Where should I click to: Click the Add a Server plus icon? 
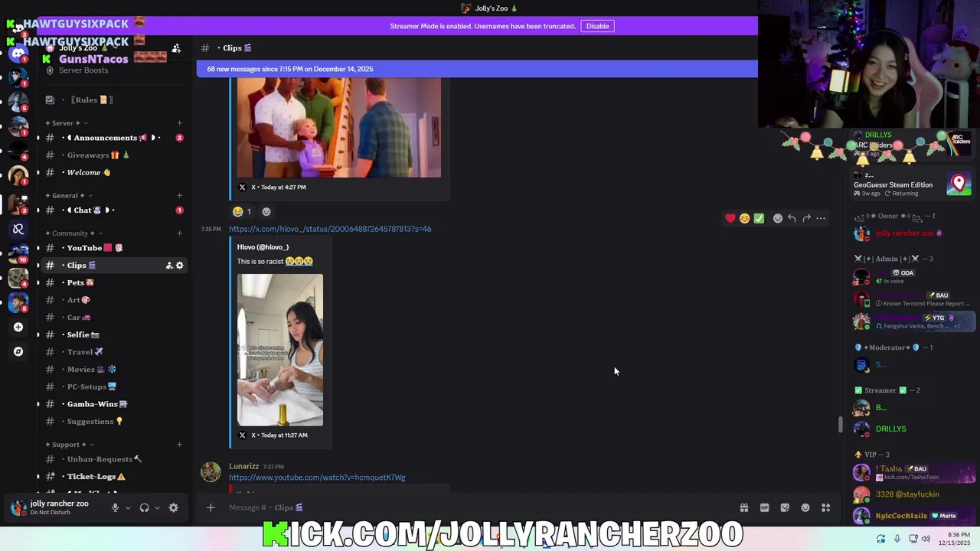[x=18, y=327]
